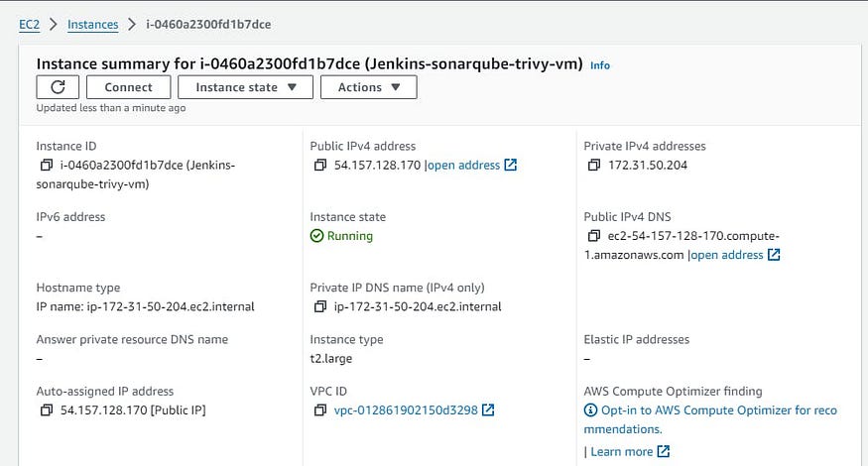Click breadcrumb text i-0460a2300fd1b7dce
Viewport: 868px width, 466px height.
[208, 25]
